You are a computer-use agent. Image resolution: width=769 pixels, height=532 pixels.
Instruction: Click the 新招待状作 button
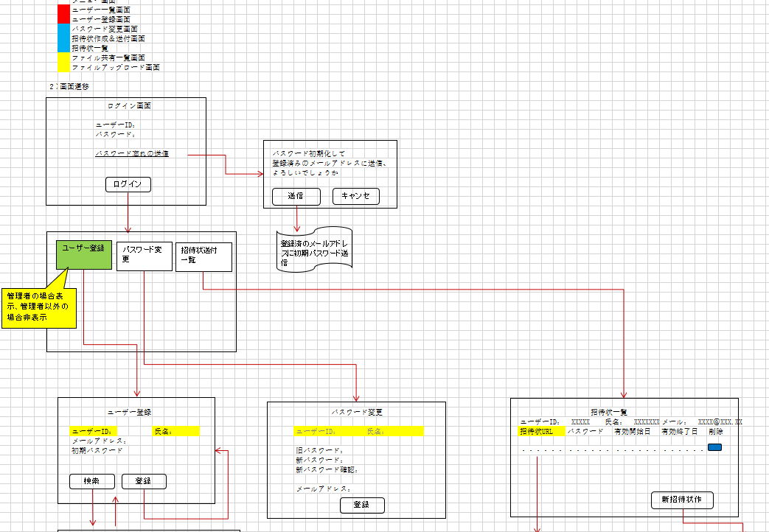[x=682, y=500]
